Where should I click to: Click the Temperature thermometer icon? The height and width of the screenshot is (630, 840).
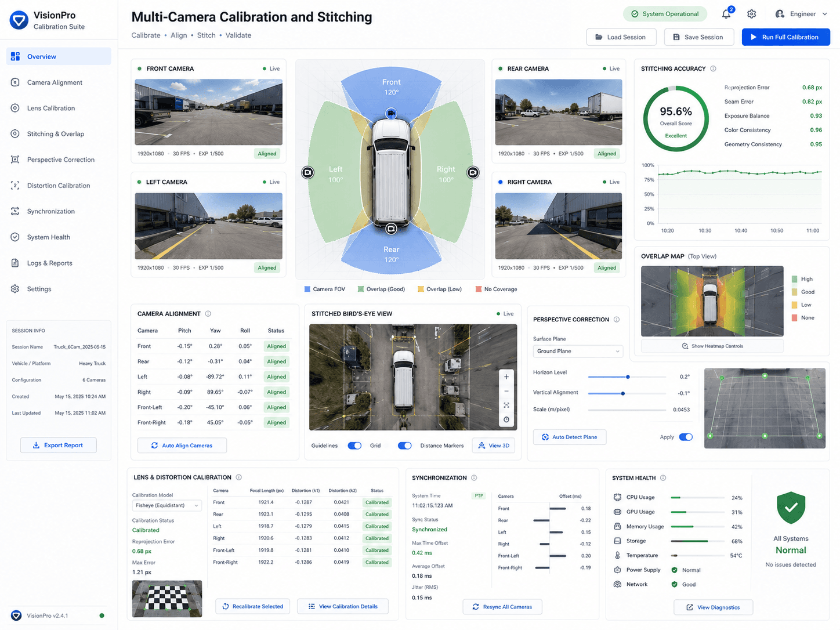(x=617, y=555)
